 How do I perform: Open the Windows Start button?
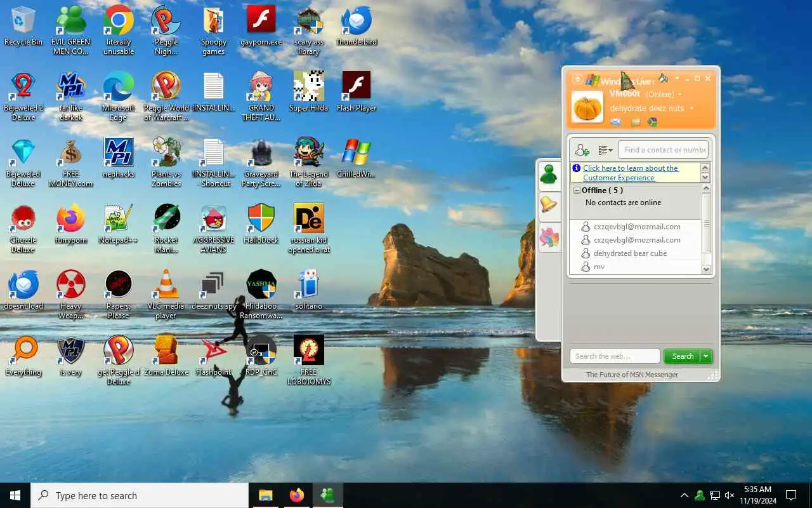coord(15,495)
